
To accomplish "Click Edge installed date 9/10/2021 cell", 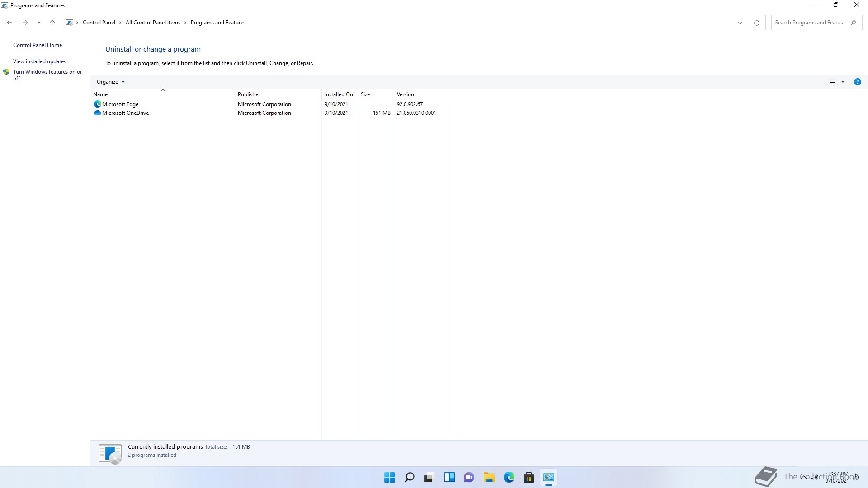I will (x=336, y=104).
